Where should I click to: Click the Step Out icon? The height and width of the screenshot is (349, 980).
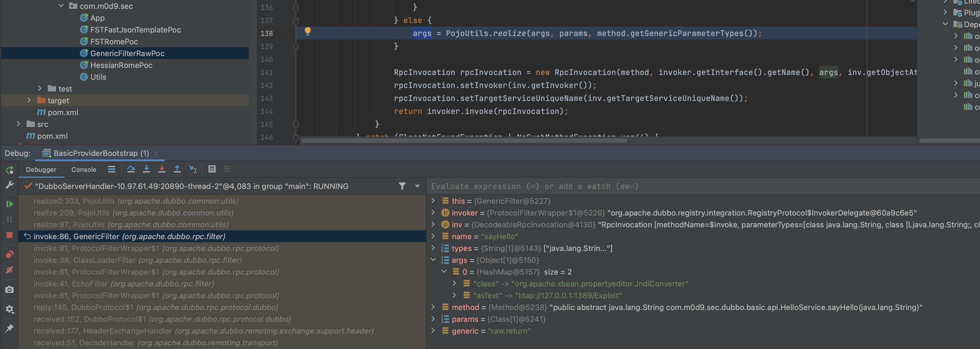(x=177, y=169)
